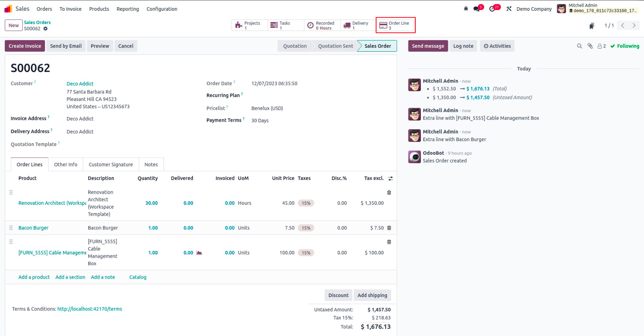Open the Projects smart button
This screenshot has height=336, width=644.
[x=249, y=25]
